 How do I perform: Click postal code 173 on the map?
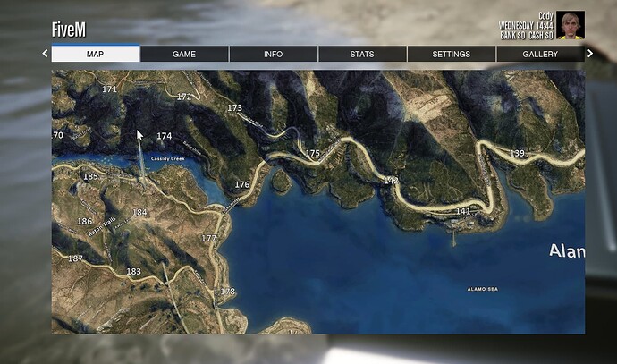[234, 107]
